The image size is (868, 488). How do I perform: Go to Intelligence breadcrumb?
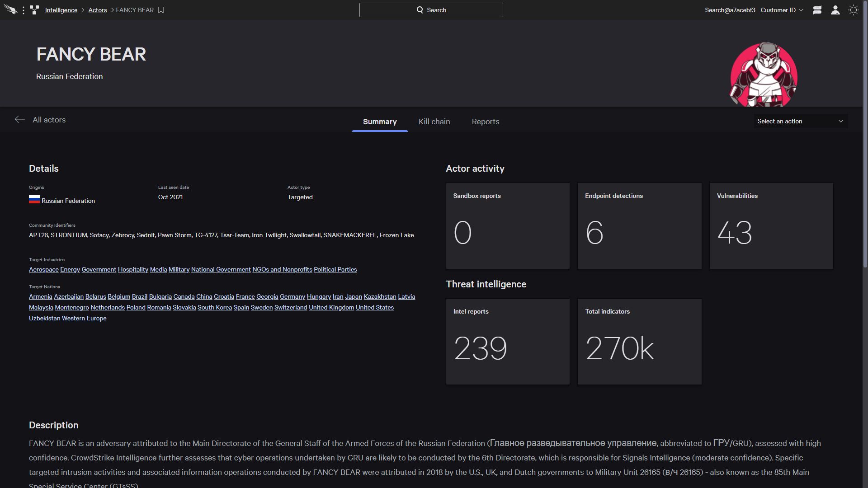pyautogui.click(x=61, y=10)
